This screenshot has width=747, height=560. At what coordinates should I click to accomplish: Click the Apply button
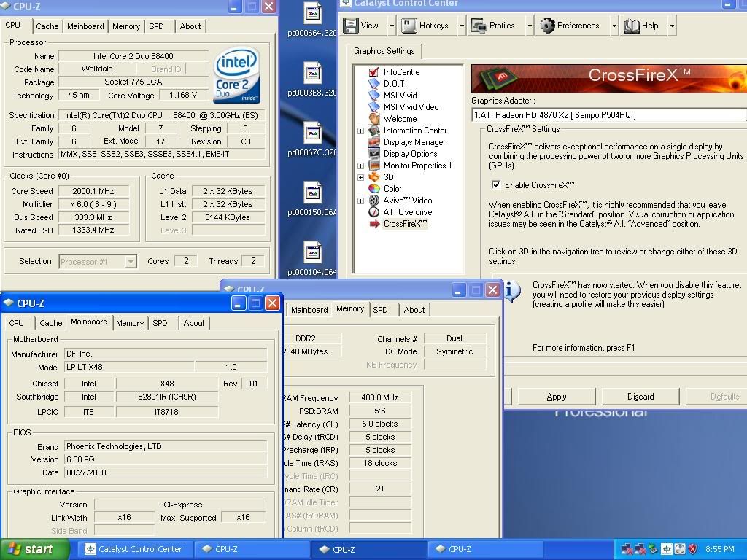pyautogui.click(x=557, y=397)
